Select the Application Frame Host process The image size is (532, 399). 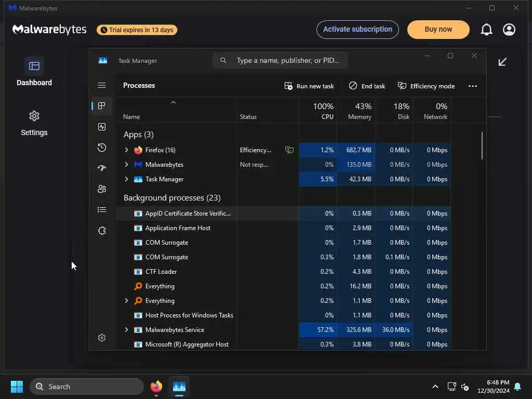click(x=283, y=228)
